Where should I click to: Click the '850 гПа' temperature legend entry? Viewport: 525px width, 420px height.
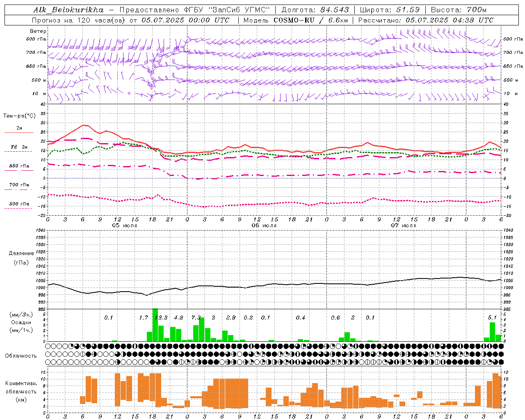[19, 166]
